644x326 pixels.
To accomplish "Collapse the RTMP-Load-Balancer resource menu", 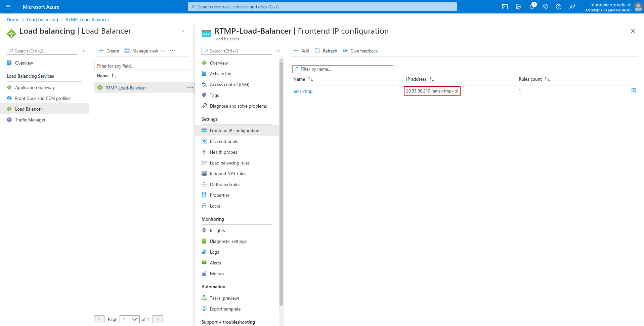I will point(278,51).
